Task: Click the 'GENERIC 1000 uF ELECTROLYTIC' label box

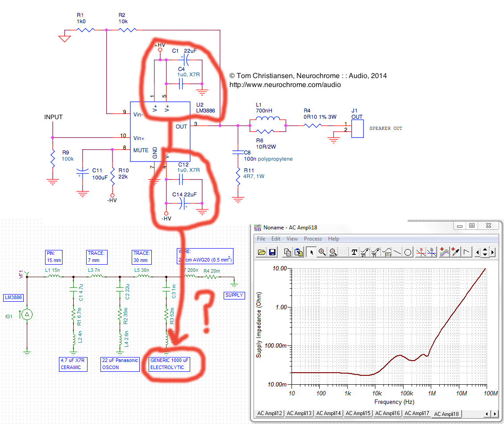Action: coord(169,364)
